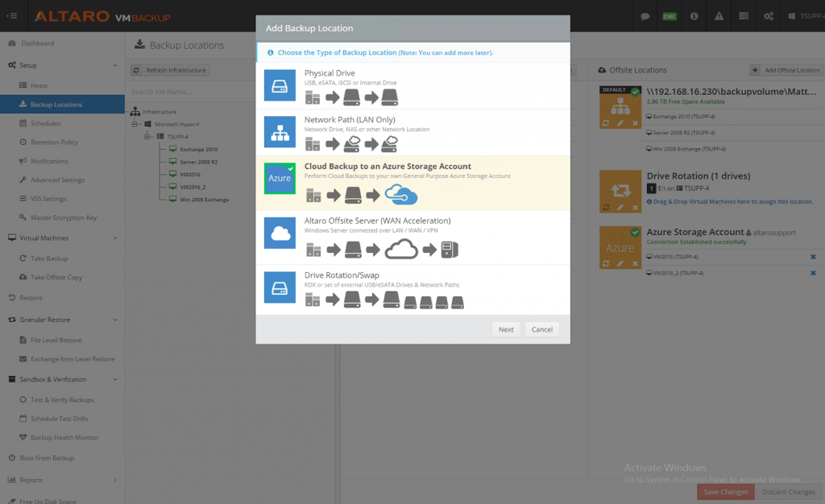Click the warning triangle alert icon

(x=719, y=16)
